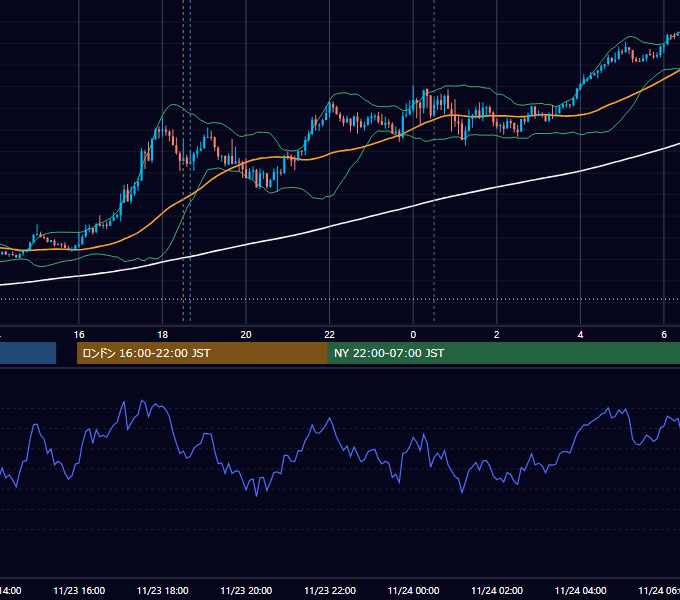Click the 18 hour label on price chart axis
This screenshot has height=600, width=680.
click(163, 335)
